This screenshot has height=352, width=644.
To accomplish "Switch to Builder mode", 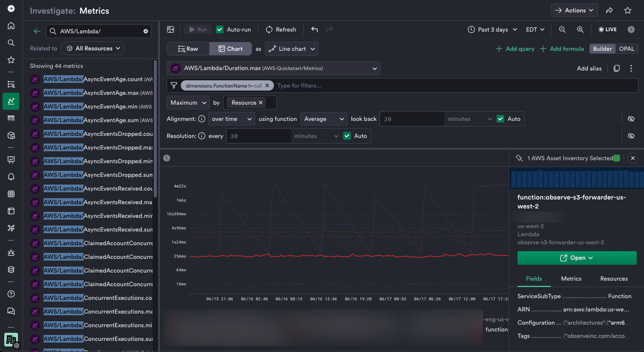I will [x=602, y=49].
